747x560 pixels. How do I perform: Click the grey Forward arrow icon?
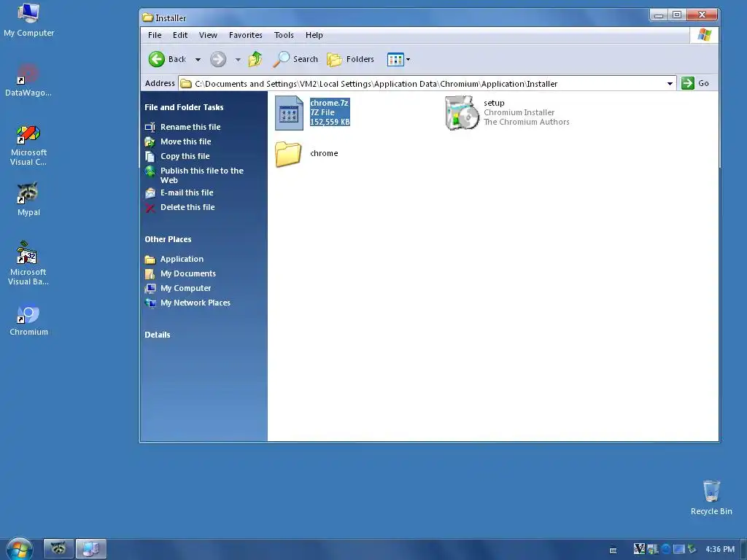pos(218,60)
